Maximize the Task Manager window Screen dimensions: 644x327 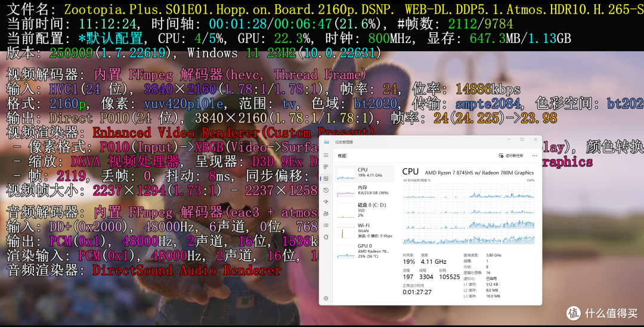[522, 140]
